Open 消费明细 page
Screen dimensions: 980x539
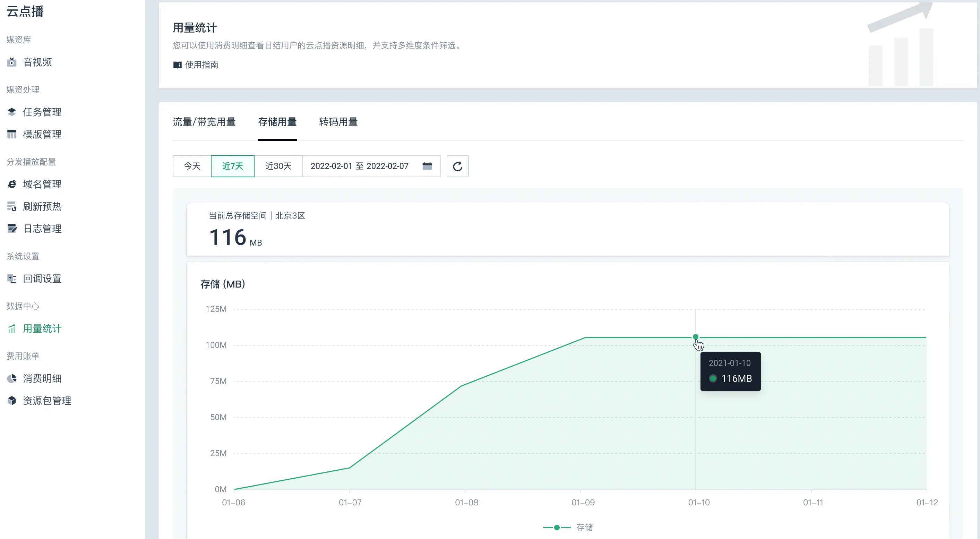[x=42, y=378]
